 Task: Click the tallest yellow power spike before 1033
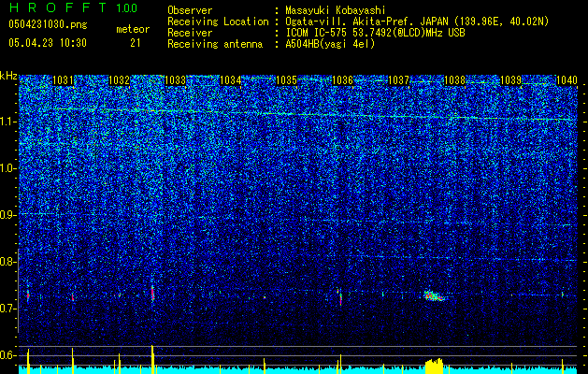tap(152, 359)
